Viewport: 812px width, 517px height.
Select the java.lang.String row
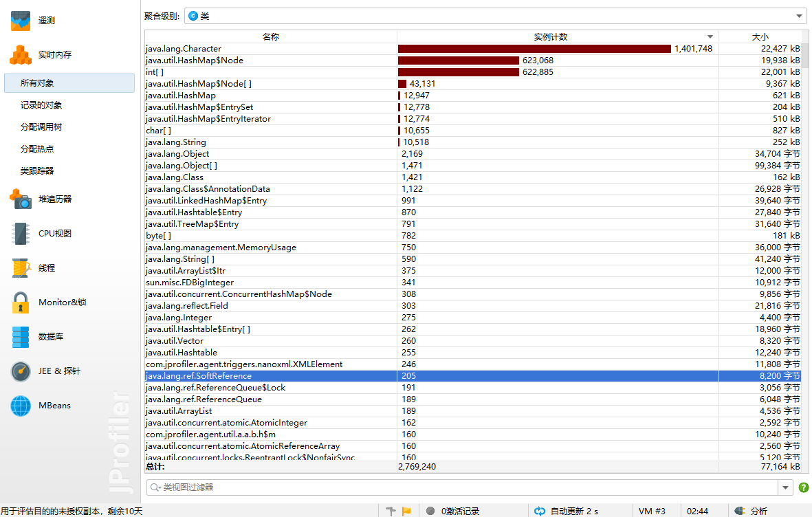473,142
